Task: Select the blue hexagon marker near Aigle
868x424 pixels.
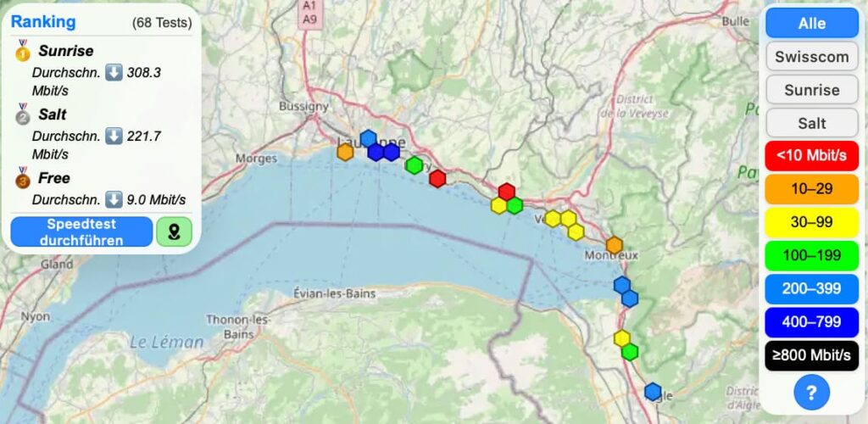Action: click(x=653, y=392)
